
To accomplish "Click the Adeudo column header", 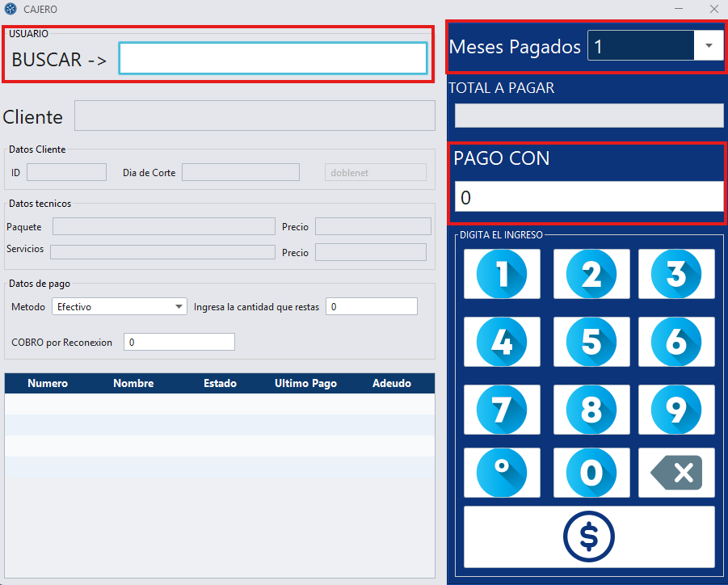I will click(x=392, y=384).
